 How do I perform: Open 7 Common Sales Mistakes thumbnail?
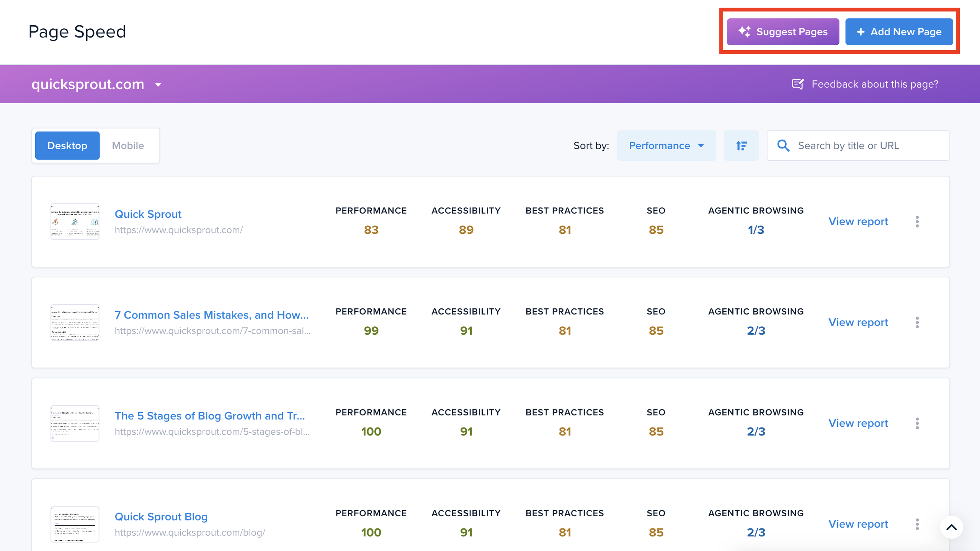click(x=75, y=323)
